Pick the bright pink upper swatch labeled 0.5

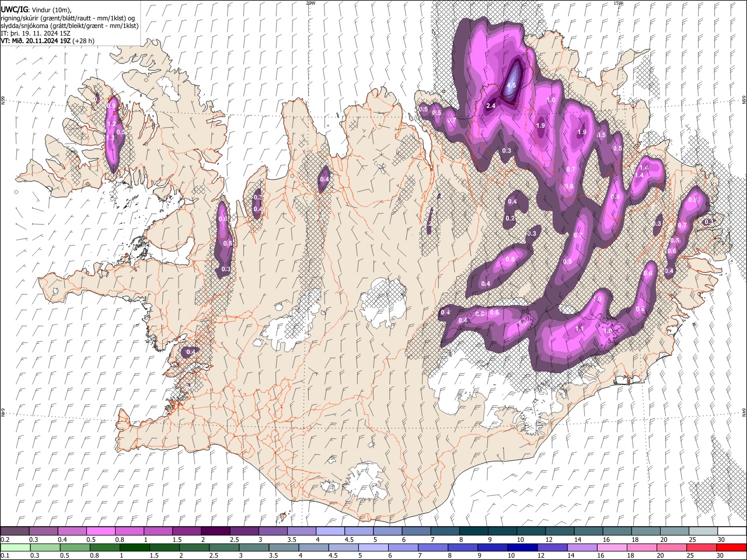click(100, 531)
